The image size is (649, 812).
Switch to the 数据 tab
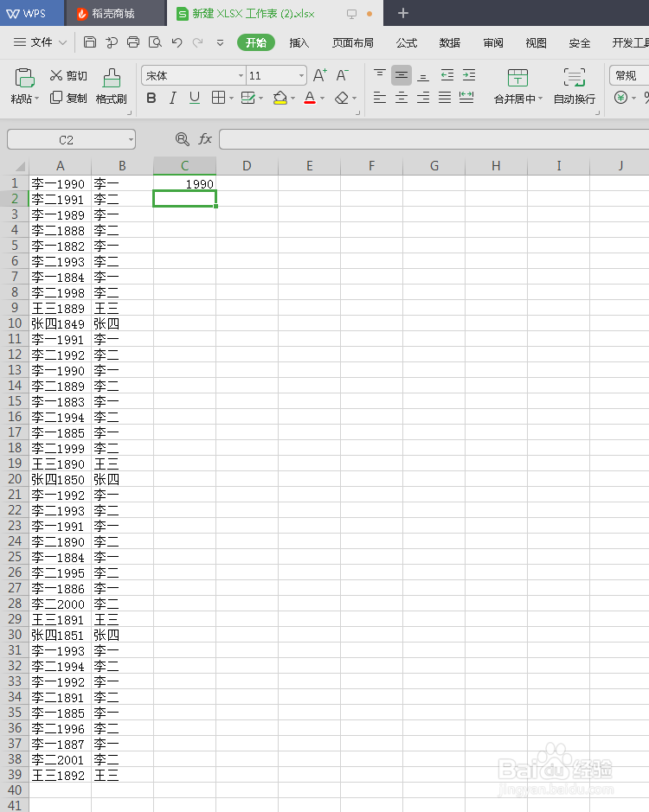[x=449, y=42]
